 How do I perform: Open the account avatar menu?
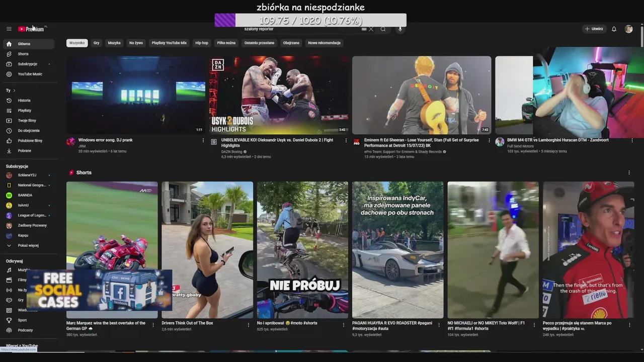click(x=628, y=29)
